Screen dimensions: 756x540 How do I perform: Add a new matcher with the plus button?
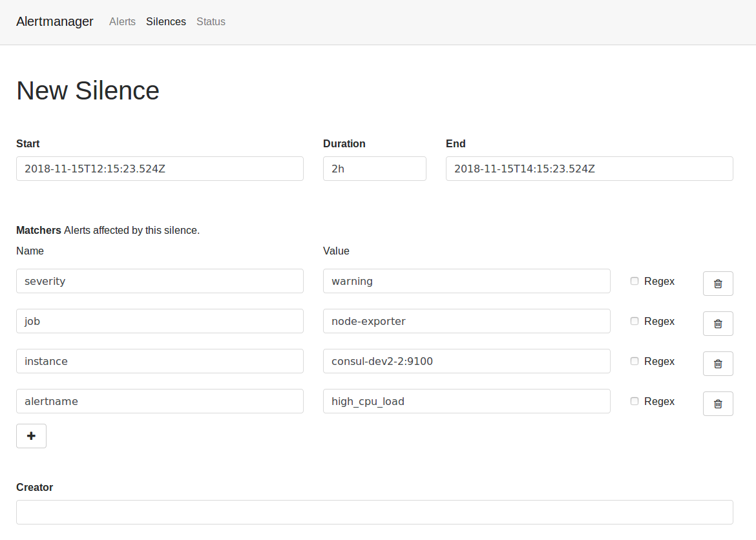coord(32,436)
